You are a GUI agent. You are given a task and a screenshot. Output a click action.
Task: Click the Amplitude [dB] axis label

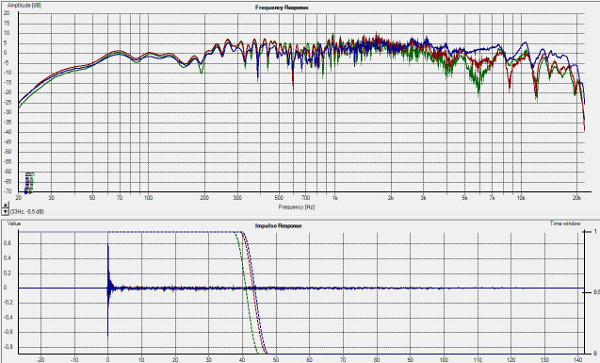click(24, 6)
